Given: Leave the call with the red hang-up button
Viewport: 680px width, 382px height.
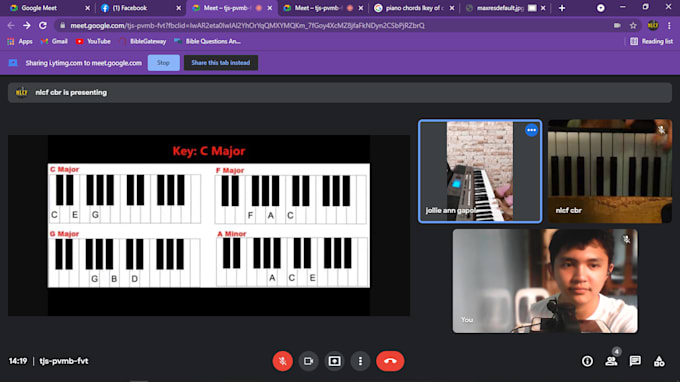Looking at the screenshot, I should pyautogui.click(x=390, y=361).
